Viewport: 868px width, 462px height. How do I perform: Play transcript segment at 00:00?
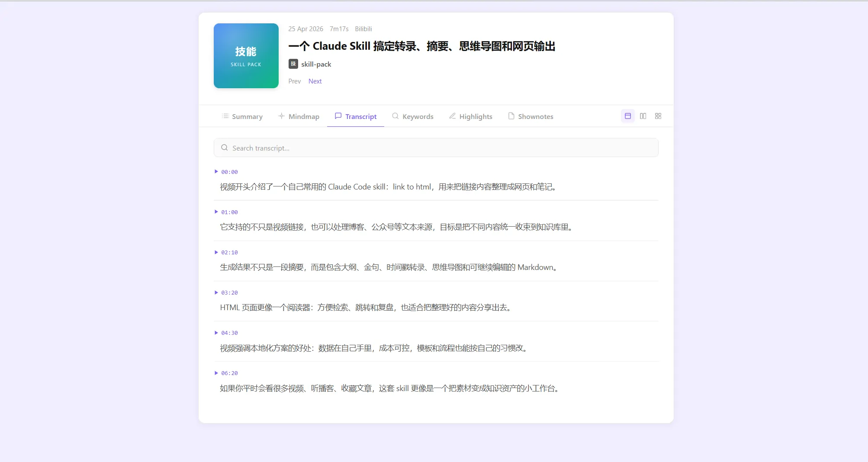click(216, 172)
